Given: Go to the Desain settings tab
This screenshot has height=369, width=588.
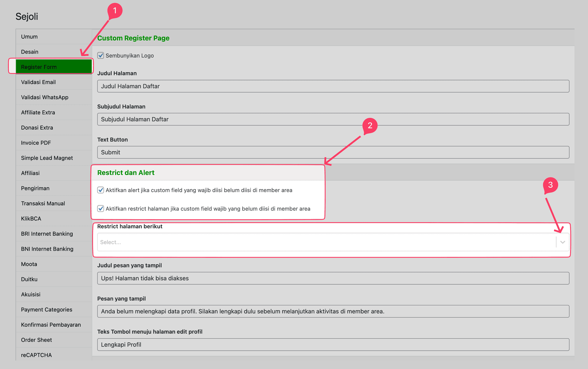Looking at the screenshot, I should [54, 52].
